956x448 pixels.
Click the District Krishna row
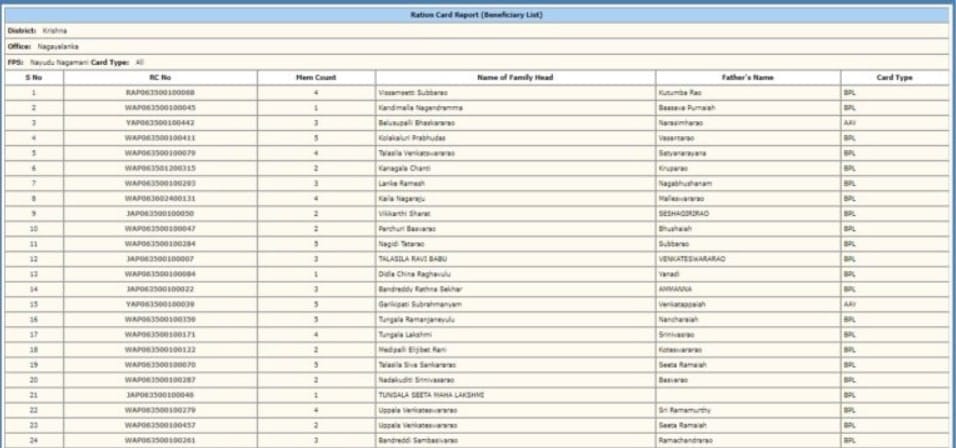coord(38,31)
